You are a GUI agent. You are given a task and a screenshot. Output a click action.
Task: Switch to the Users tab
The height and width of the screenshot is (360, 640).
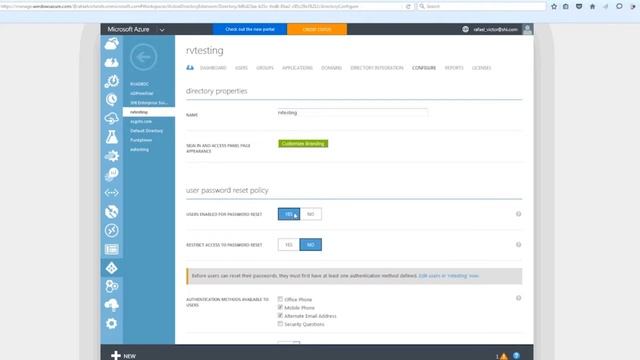(241, 68)
